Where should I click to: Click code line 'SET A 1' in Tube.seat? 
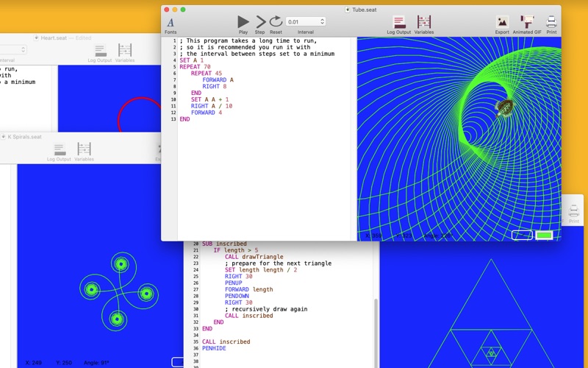(191, 60)
